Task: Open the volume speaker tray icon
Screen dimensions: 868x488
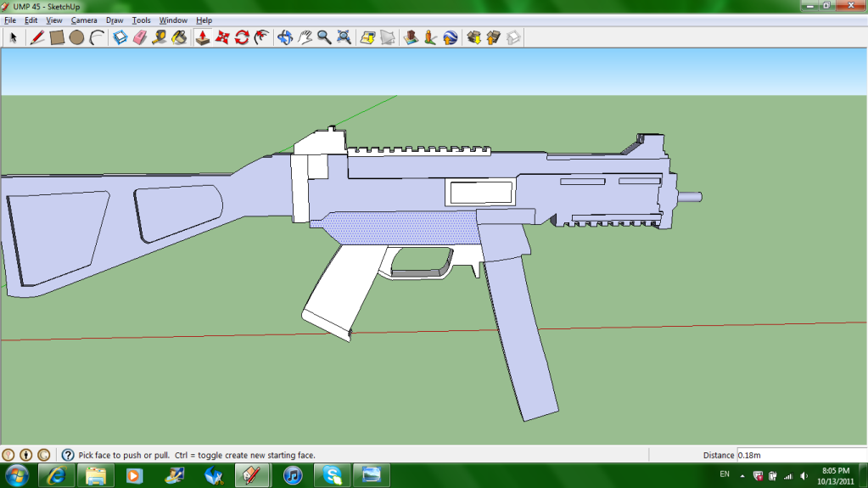Action: 804,476
